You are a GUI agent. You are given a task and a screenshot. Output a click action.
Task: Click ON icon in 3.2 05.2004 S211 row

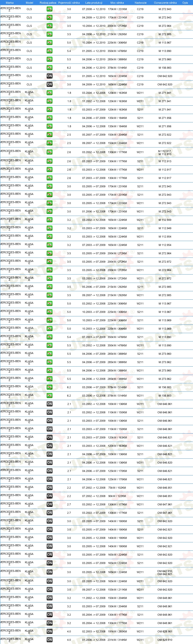tap(50, 615)
